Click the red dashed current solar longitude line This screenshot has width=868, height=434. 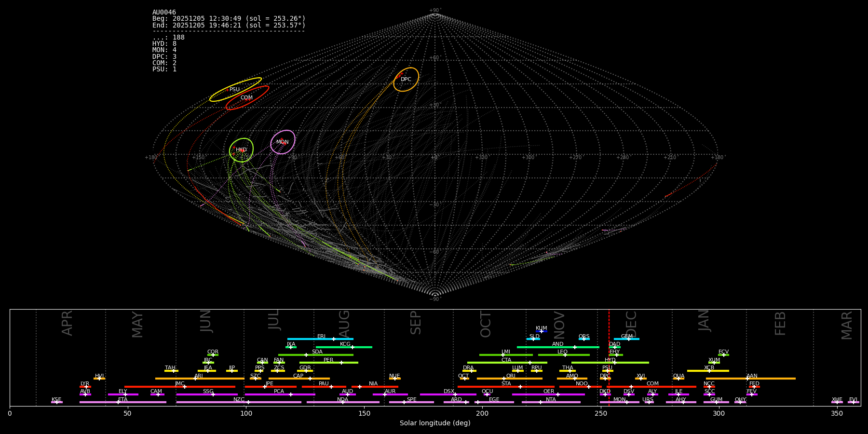point(609,357)
